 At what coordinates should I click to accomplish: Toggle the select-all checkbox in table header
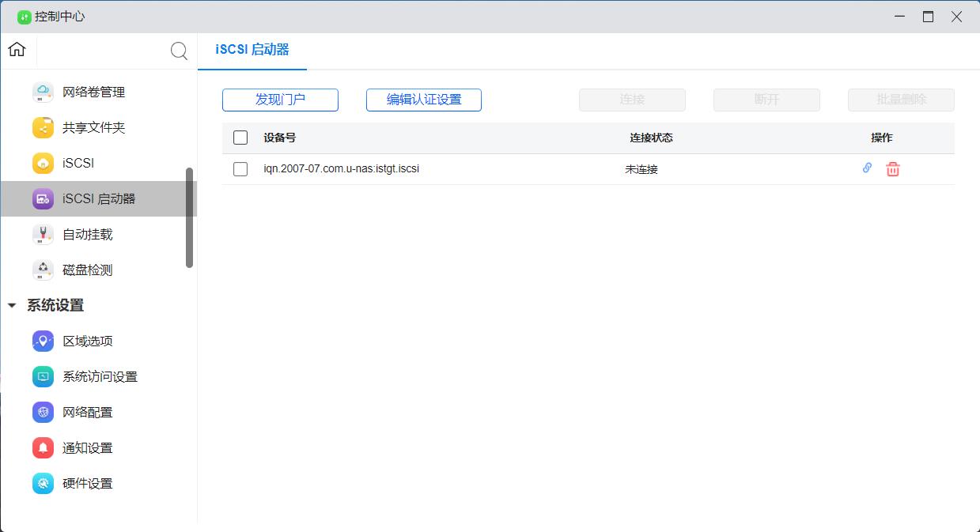tap(240, 137)
